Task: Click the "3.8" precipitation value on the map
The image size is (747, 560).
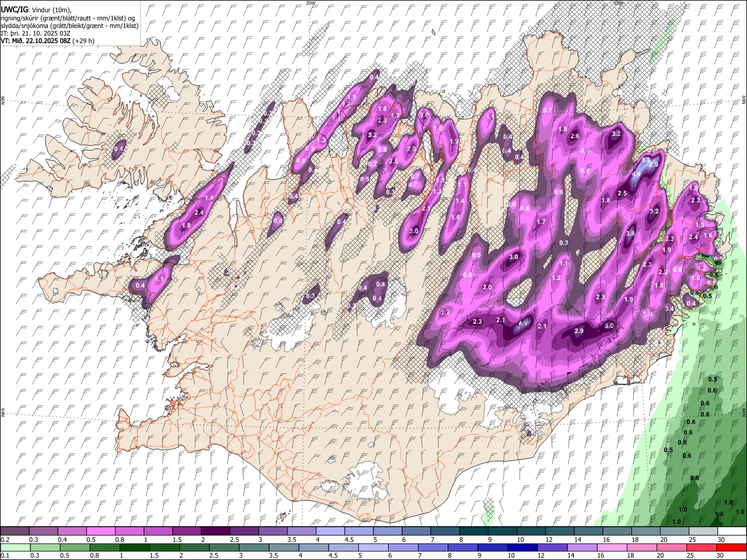Action: pos(630,233)
